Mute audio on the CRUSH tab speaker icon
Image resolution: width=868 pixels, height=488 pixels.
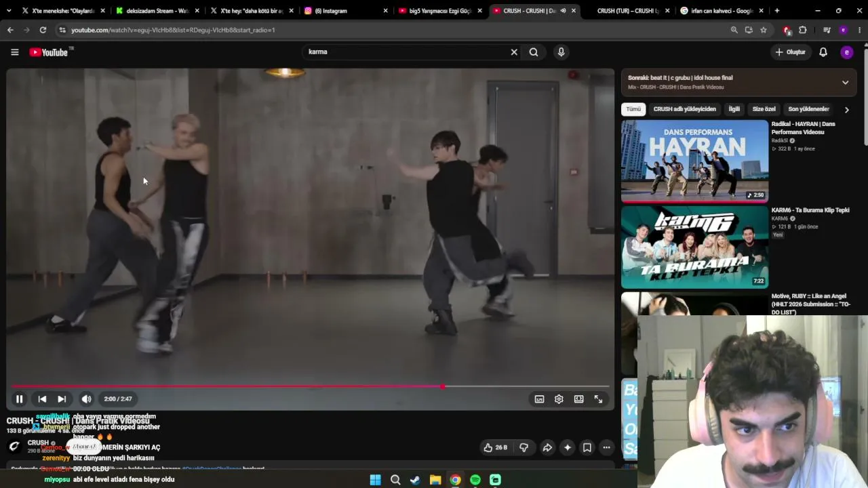click(563, 11)
